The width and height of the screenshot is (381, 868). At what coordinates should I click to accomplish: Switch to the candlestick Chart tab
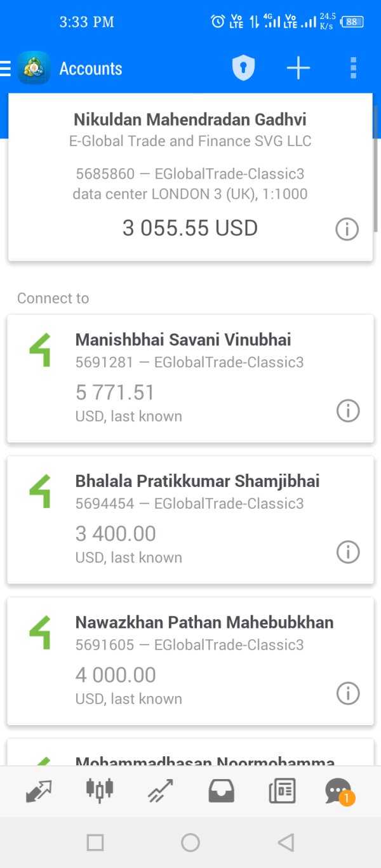tap(100, 791)
